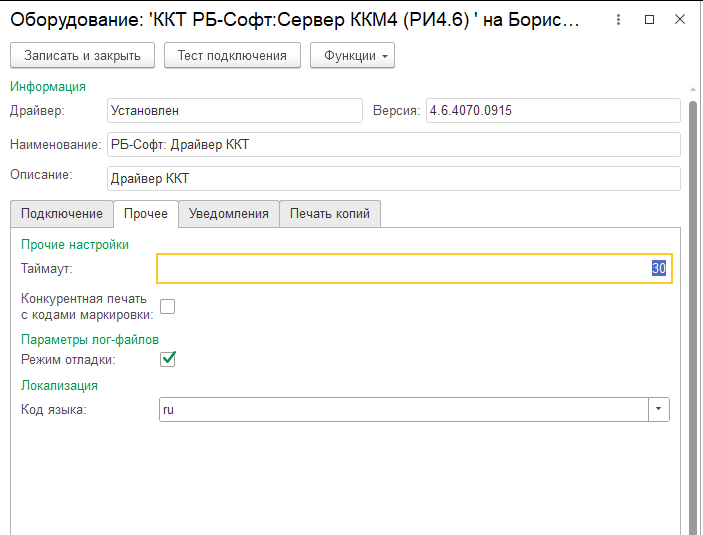Screen dimensions: 703x535
Task: Expand the 'Код языка' dropdown arrow
Action: 659,409
